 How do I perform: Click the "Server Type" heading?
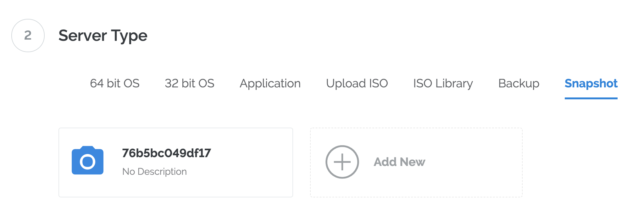point(103,36)
